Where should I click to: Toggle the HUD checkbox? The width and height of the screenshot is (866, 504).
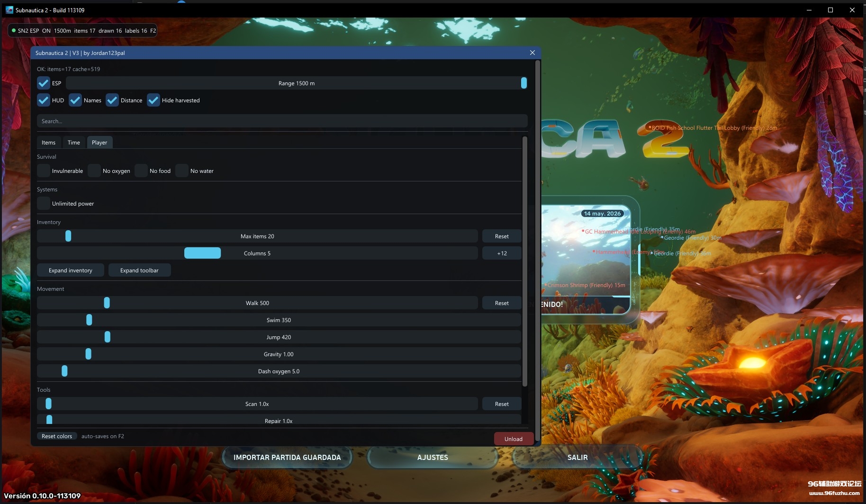pos(44,100)
